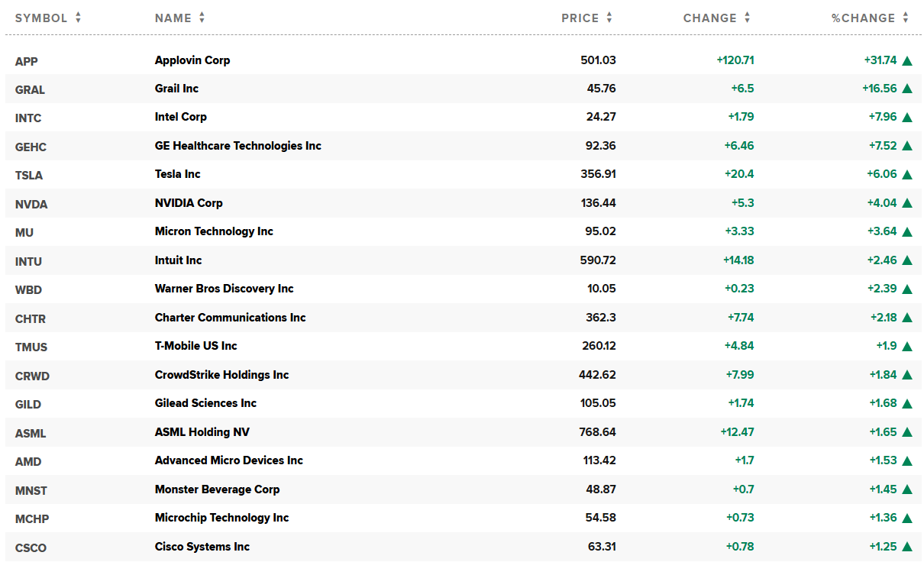Sort table by the PRICE column header
The width and height of the screenshot is (924, 562).
coord(587,18)
